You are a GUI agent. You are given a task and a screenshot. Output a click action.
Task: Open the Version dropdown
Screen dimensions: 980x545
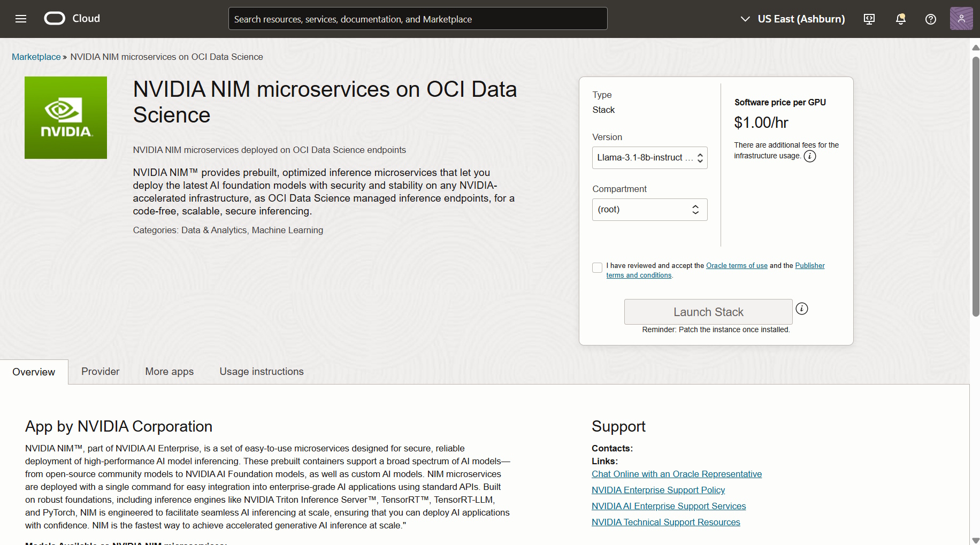pyautogui.click(x=649, y=158)
